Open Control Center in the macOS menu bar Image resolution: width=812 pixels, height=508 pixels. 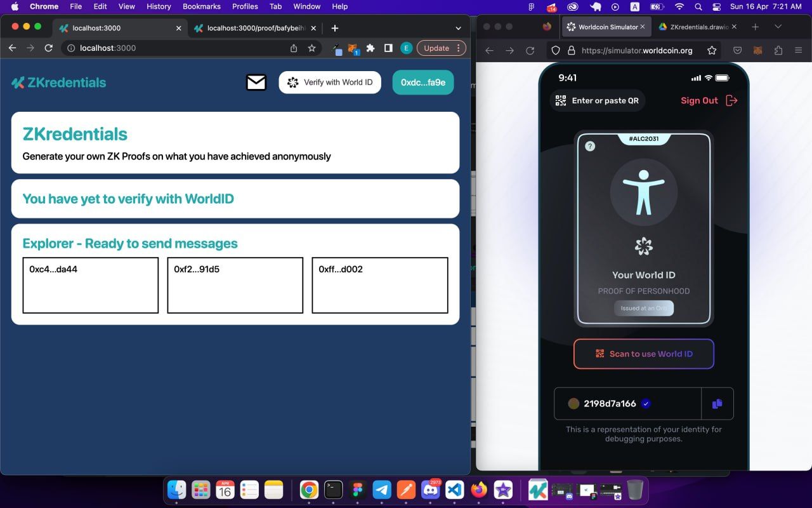[717, 6]
